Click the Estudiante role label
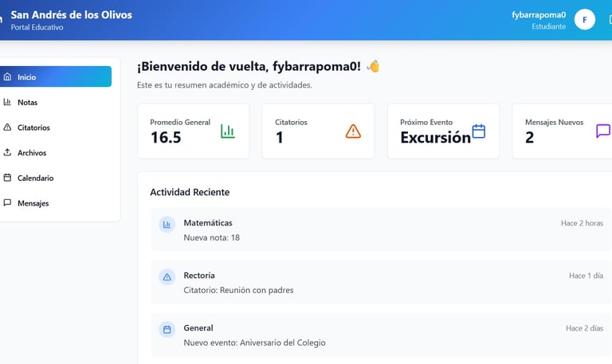Screen dimensions: 612x364 [x=549, y=26]
